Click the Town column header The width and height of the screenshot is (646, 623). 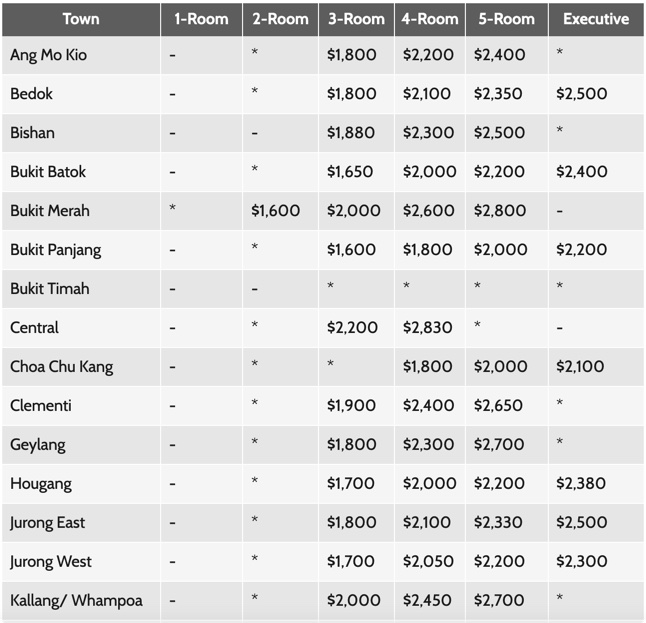click(x=81, y=19)
